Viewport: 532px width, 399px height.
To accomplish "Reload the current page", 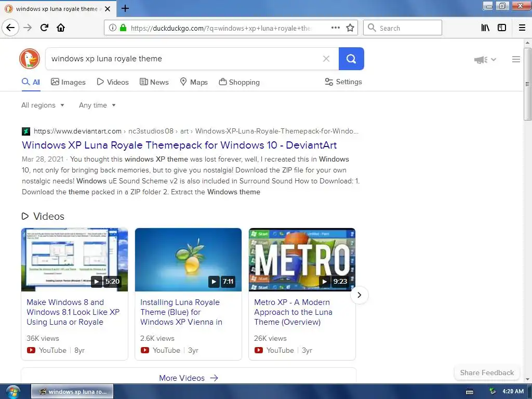I will [44, 28].
